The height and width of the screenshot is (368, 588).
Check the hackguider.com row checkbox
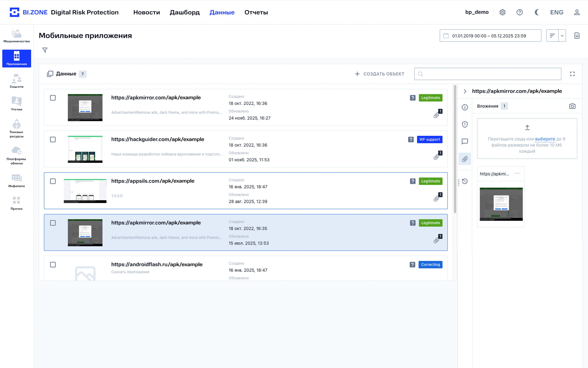(53, 140)
